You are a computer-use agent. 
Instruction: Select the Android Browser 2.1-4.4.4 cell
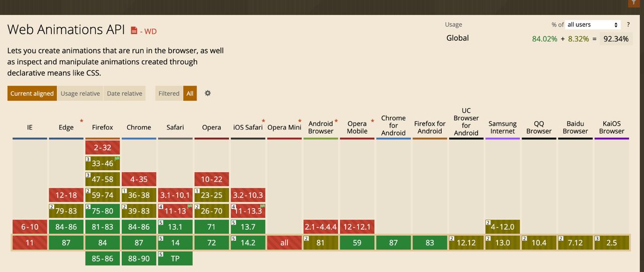tap(320, 227)
